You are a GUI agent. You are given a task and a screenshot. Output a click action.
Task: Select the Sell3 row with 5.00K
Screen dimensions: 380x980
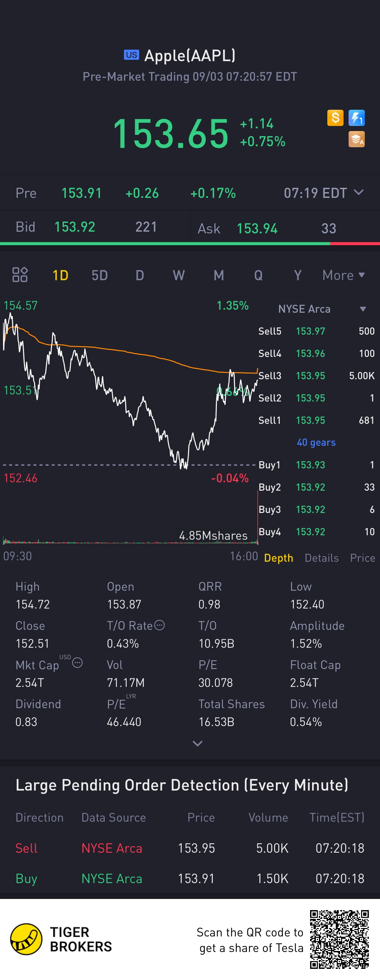(316, 376)
